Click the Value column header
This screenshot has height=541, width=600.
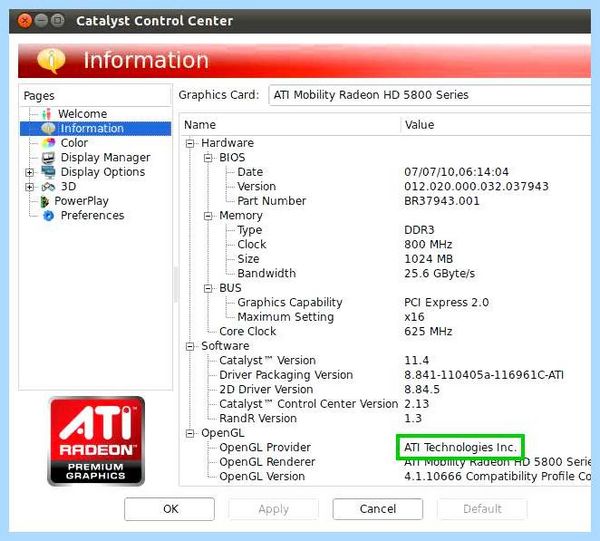[x=496, y=125]
